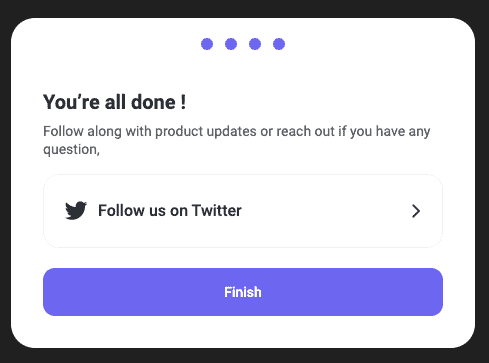Click the "You're all done !" heading
Screen dimensions: 489x363
pos(115,102)
